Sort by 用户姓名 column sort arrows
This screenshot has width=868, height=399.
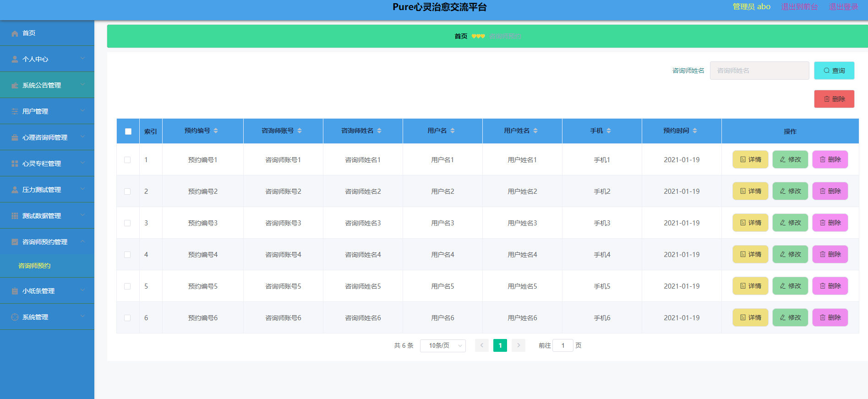(535, 131)
